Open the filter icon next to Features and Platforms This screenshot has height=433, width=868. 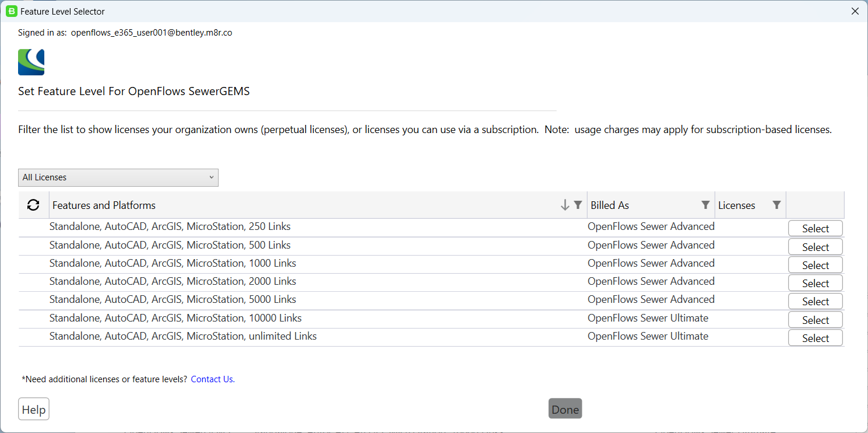578,205
